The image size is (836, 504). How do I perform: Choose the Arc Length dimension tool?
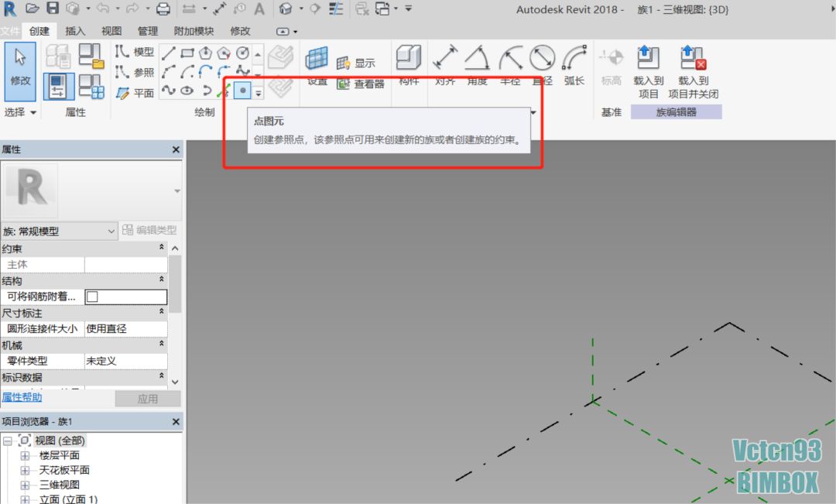574,59
